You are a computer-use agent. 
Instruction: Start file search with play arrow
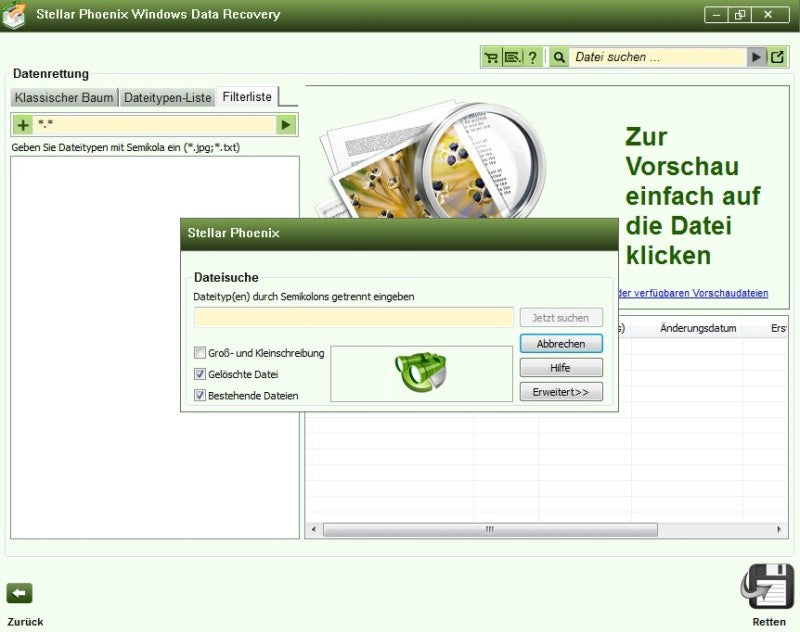tap(757, 57)
